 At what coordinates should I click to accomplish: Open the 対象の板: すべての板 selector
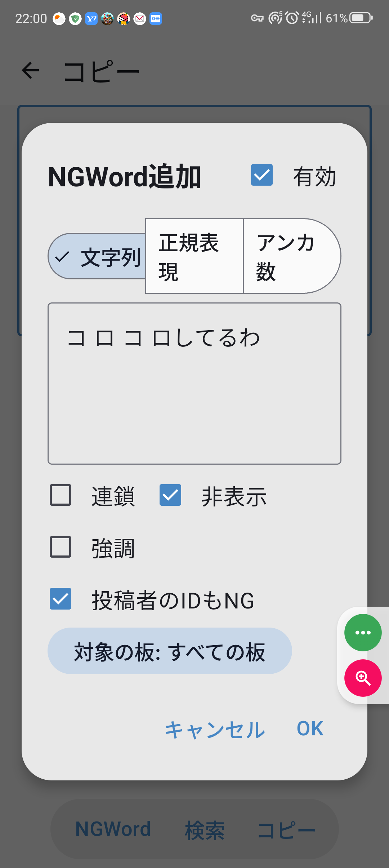170,651
